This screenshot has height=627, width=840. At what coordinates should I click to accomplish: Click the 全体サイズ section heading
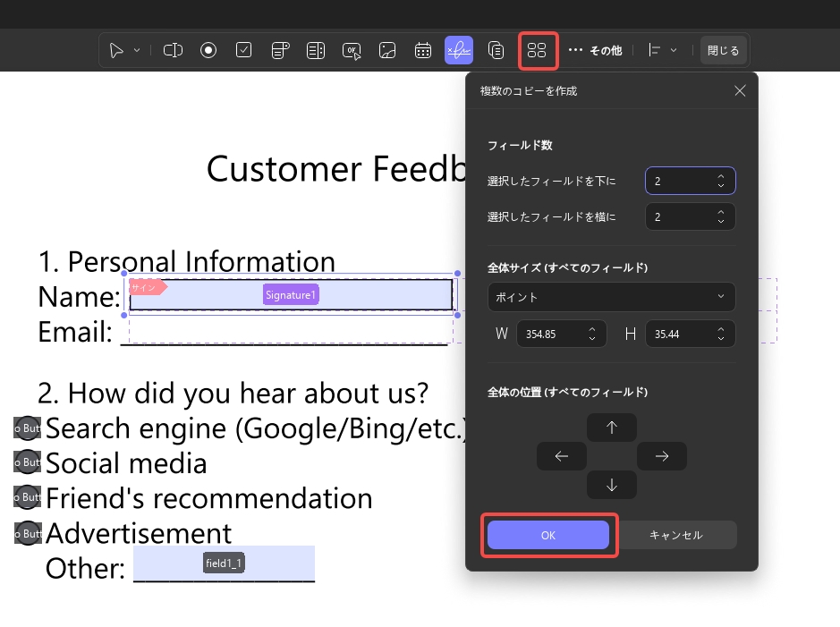pos(567,267)
